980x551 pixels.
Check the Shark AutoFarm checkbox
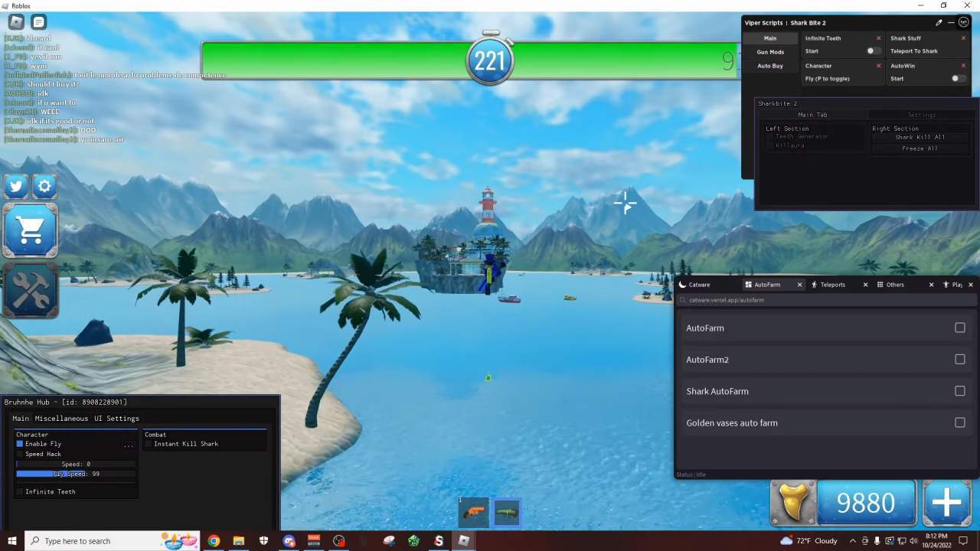[x=960, y=390]
